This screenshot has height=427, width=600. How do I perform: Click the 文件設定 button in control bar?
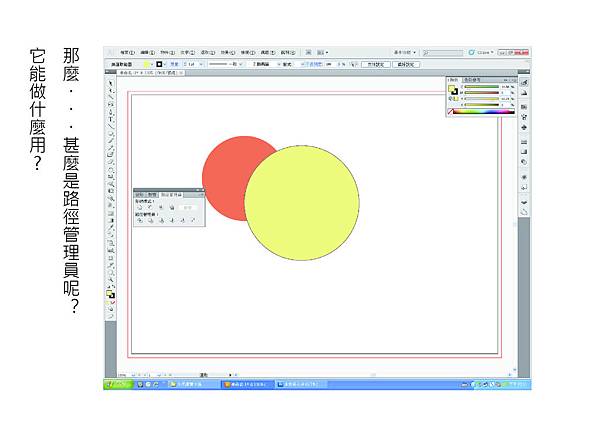pos(375,64)
